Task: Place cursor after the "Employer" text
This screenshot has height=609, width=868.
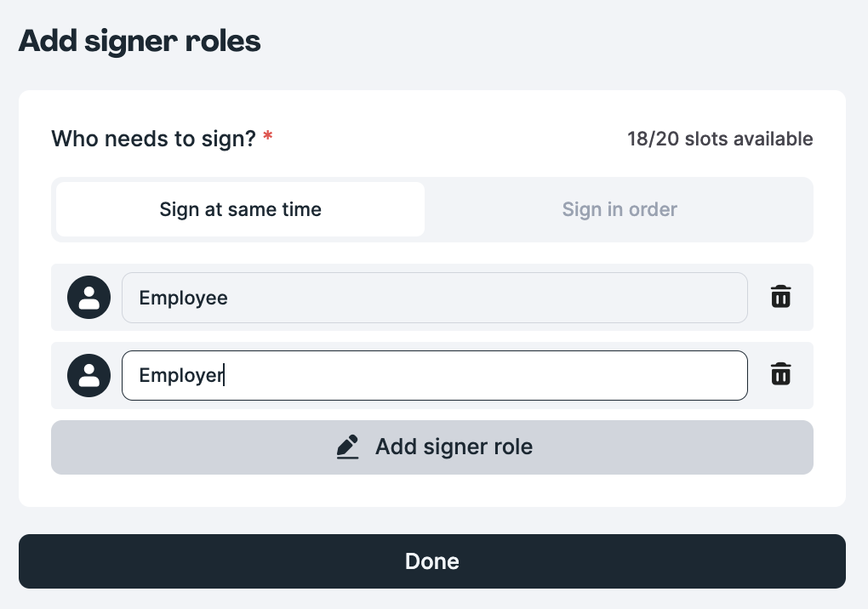Action: coord(223,375)
